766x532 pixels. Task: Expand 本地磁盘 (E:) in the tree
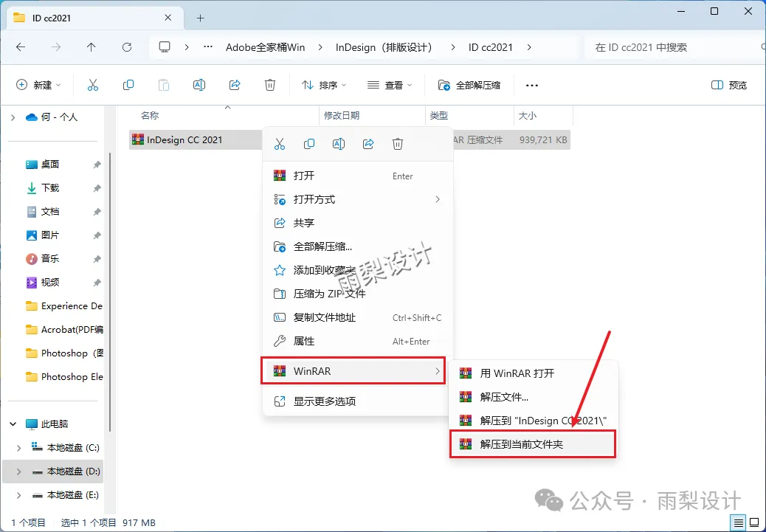[x=19, y=495]
